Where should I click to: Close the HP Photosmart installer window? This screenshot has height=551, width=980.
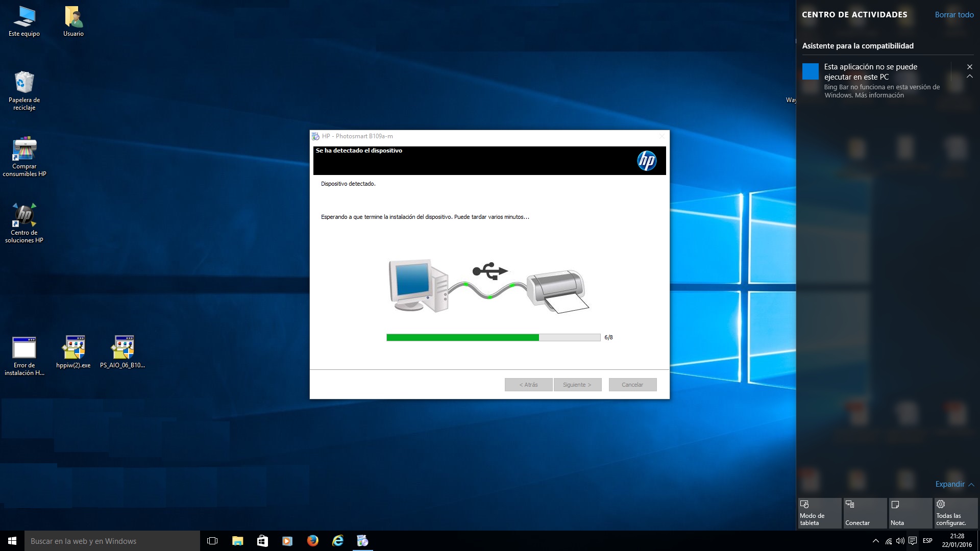[662, 136]
